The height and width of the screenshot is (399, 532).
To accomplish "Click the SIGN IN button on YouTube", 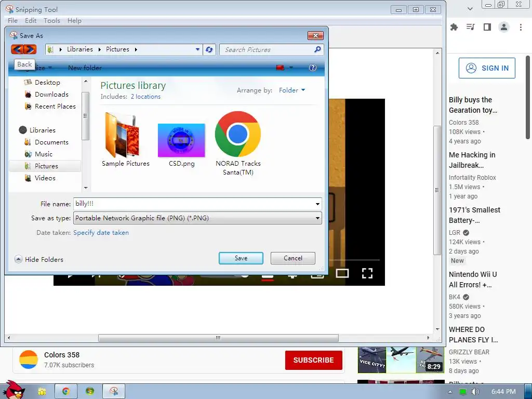I will 487,68.
